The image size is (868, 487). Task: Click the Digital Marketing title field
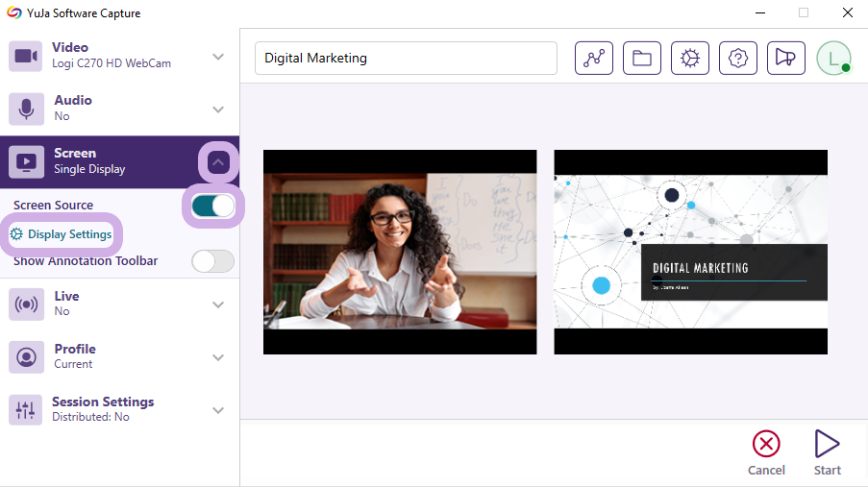[406, 58]
